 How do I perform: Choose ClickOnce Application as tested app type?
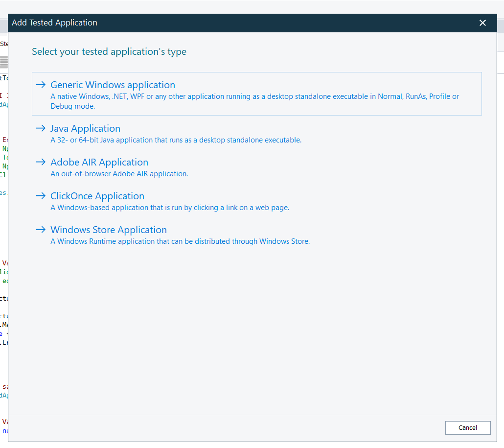[97, 196]
